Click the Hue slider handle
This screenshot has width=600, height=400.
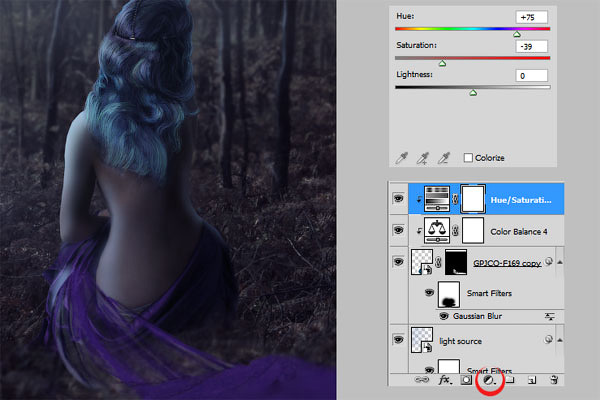coord(517,34)
